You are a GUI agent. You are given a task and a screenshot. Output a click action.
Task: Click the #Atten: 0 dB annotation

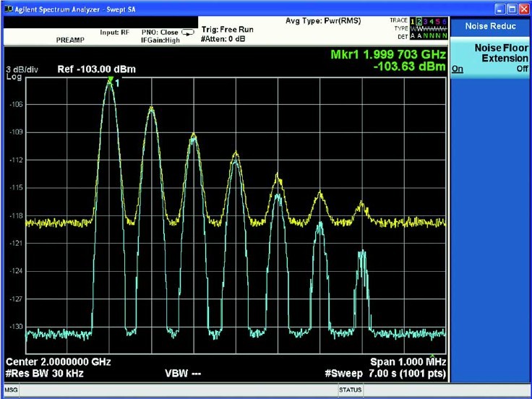pyautogui.click(x=223, y=39)
